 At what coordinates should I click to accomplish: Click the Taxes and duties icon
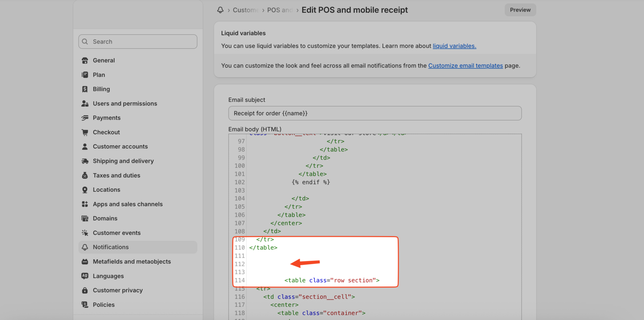tap(85, 175)
